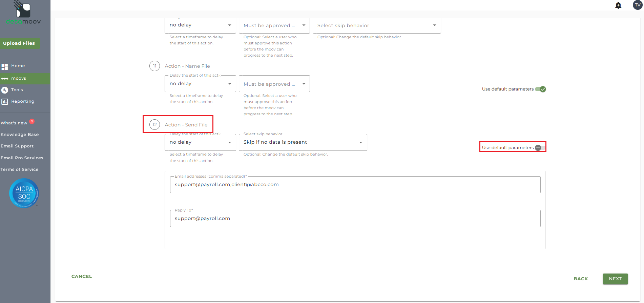Click the What's new notification badge
The image size is (644, 303).
pos(32,121)
